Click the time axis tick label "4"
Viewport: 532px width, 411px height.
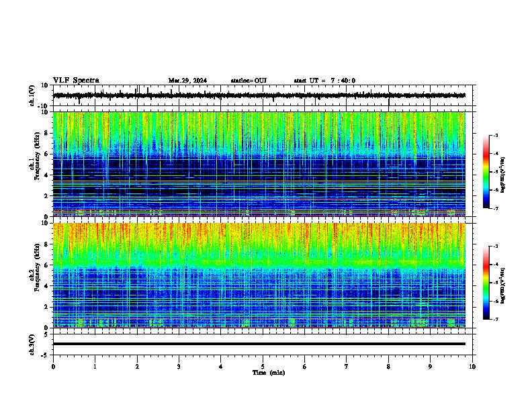pyautogui.click(x=221, y=367)
